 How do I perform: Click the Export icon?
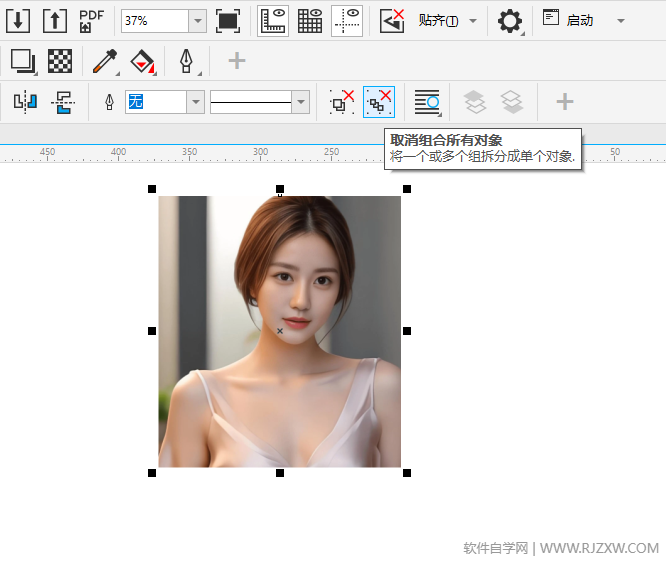[55, 21]
